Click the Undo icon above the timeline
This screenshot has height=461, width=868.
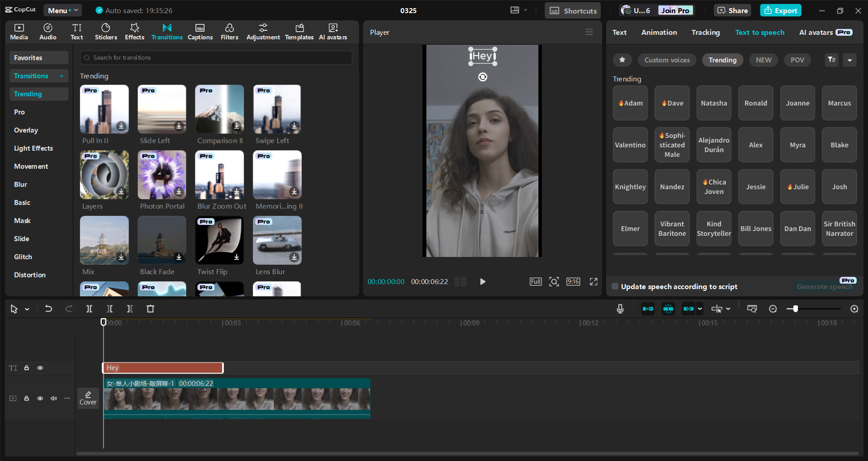pos(48,309)
